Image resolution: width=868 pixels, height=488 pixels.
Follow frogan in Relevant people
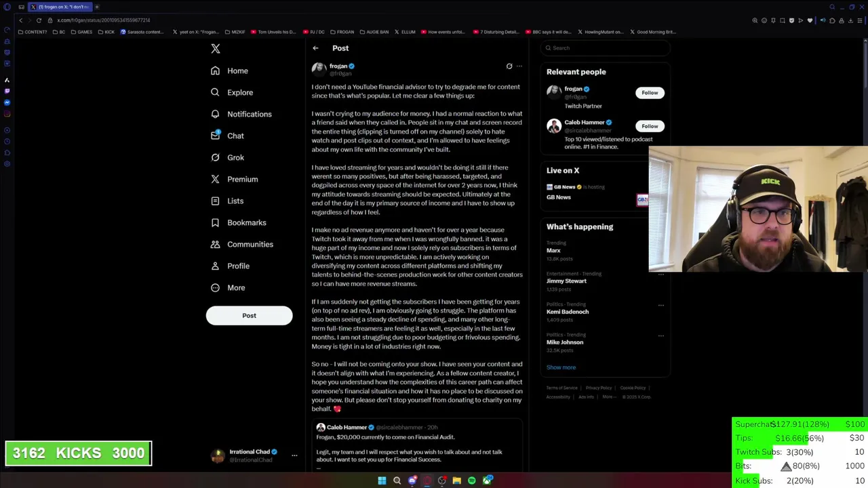(650, 93)
